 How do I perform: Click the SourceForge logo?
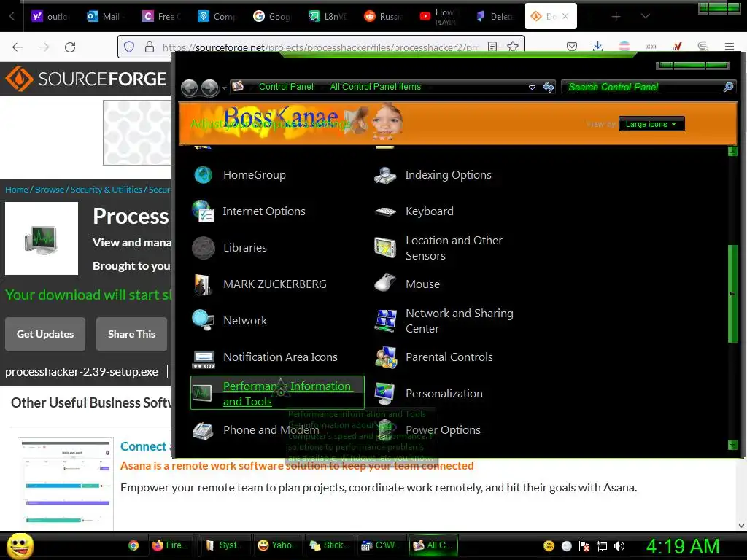click(86, 79)
